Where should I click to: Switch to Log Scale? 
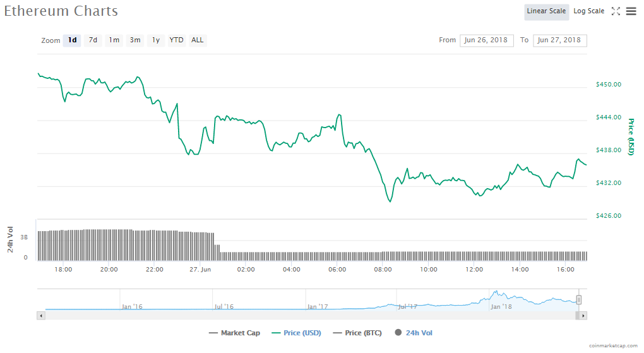pyautogui.click(x=588, y=11)
